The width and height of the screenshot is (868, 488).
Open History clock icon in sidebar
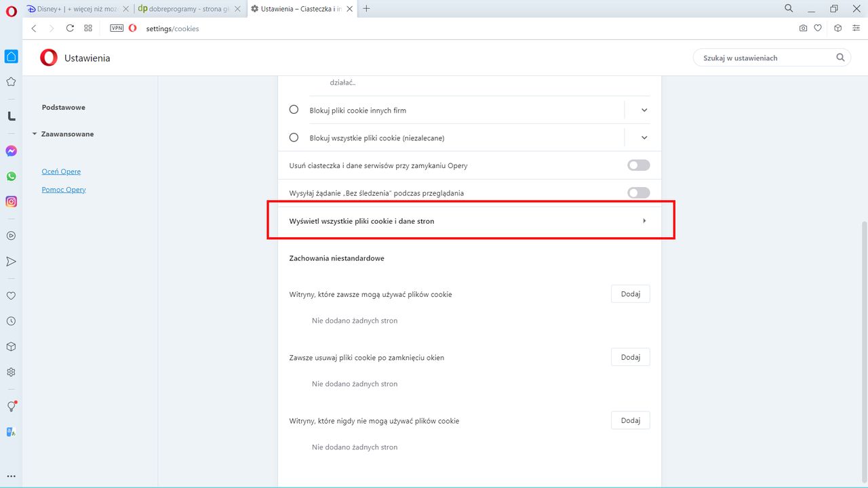pos(11,321)
